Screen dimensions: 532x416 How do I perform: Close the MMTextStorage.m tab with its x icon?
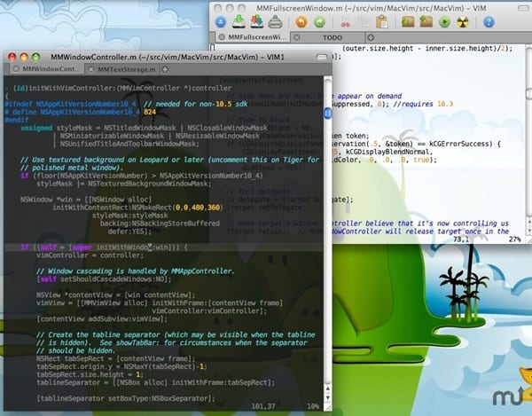coord(91,69)
